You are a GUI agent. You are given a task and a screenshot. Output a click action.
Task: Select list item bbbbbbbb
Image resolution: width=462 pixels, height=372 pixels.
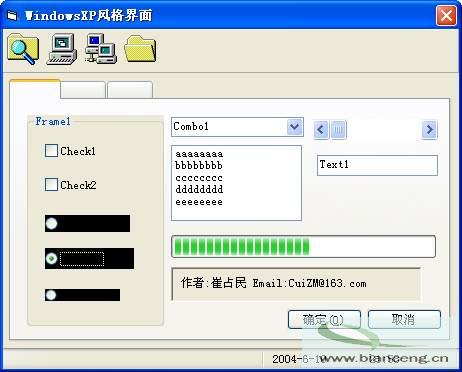coord(199,165)
